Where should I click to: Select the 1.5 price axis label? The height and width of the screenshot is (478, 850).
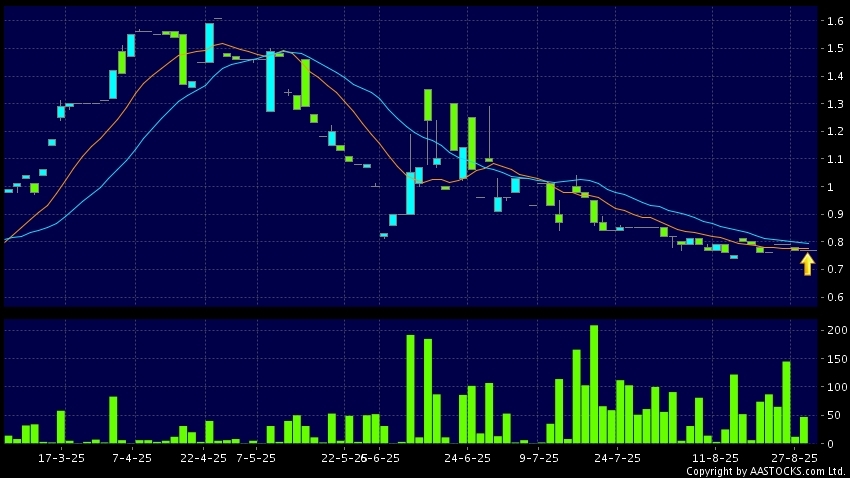pyautogui.click(x=835, y=49)
